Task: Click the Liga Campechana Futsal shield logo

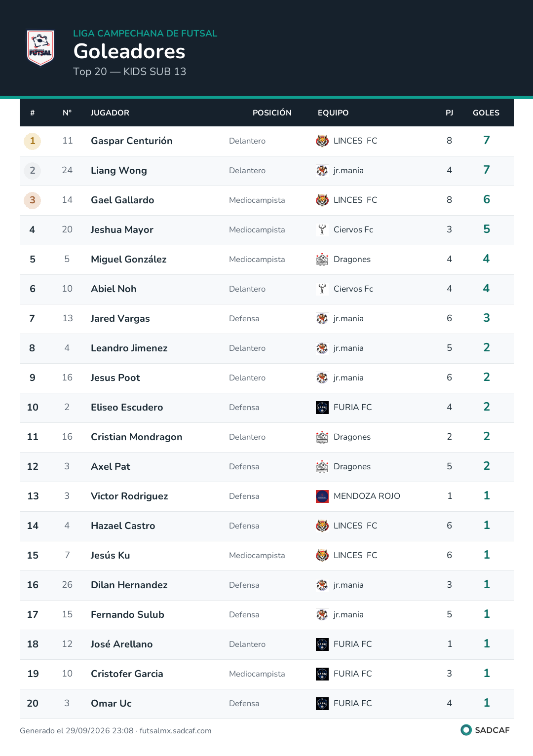Action: [x=40, y=48]
